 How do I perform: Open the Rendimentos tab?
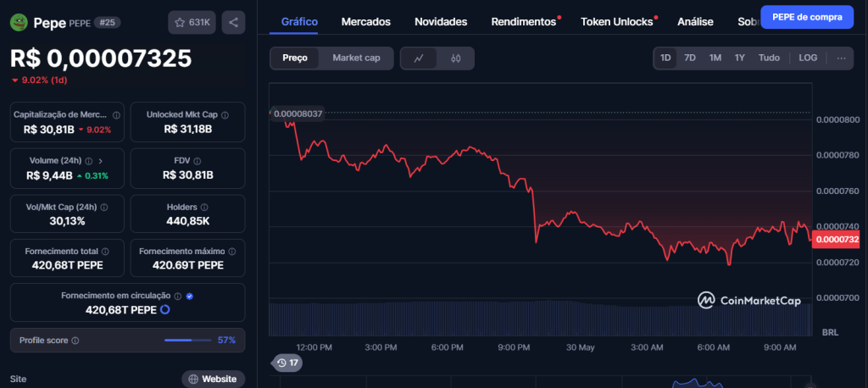click(x=524, y=22)
